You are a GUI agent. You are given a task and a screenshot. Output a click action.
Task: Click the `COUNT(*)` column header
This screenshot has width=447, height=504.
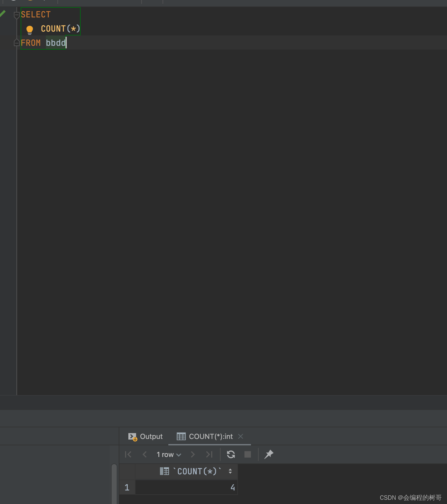pos(186,471)
